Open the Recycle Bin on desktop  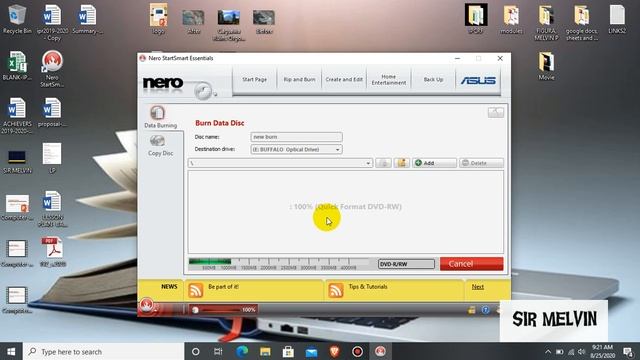click(17, 20)
